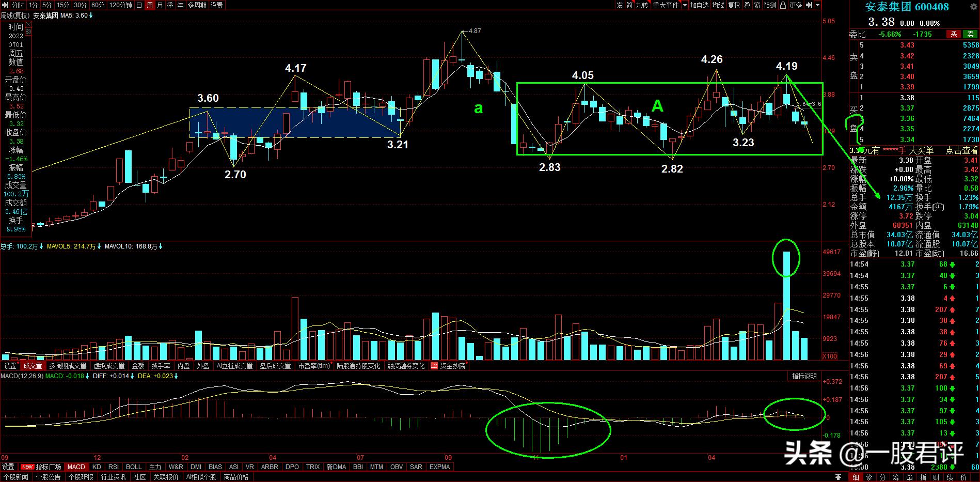Open the EXPMA indicator tab

(x=440, y=467)
